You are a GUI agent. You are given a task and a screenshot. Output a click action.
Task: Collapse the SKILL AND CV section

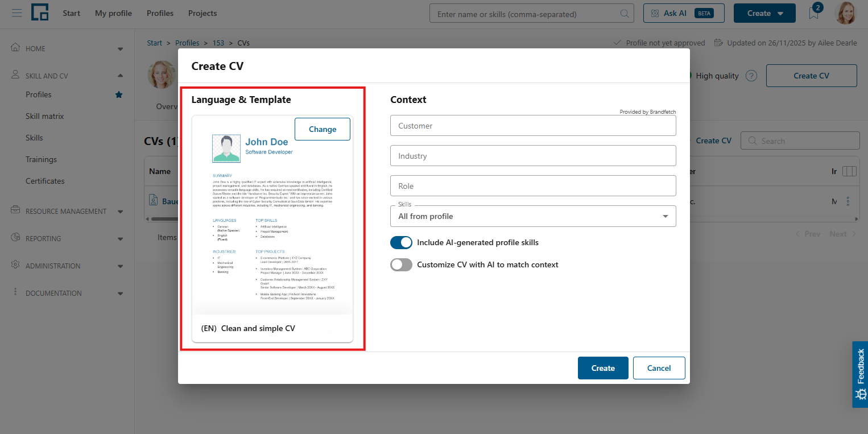120,76
